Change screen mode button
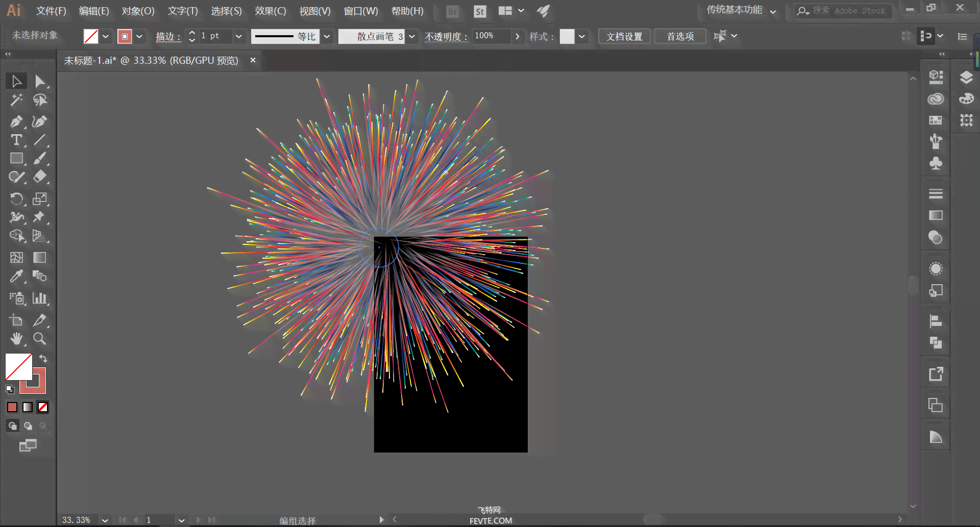The width and height of the screenshot is (980, 527). click(28, 445)
